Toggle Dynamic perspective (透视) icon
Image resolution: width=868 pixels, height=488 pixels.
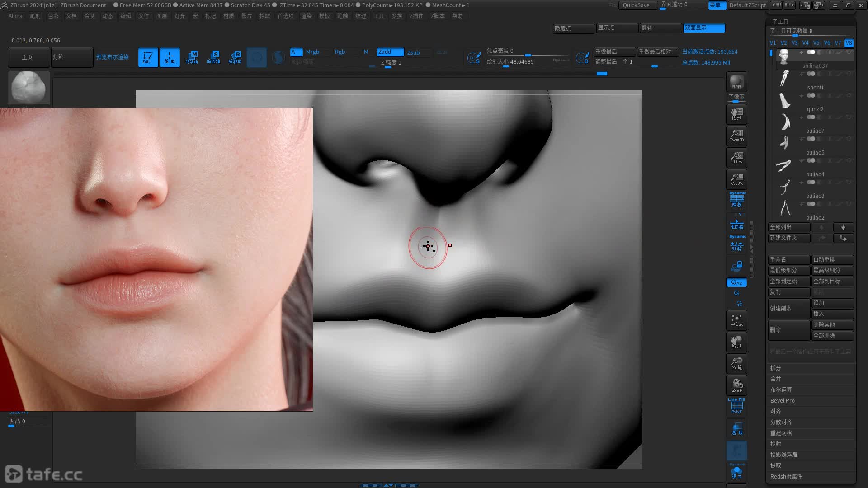pyautogui.click(x=736, y=200)
